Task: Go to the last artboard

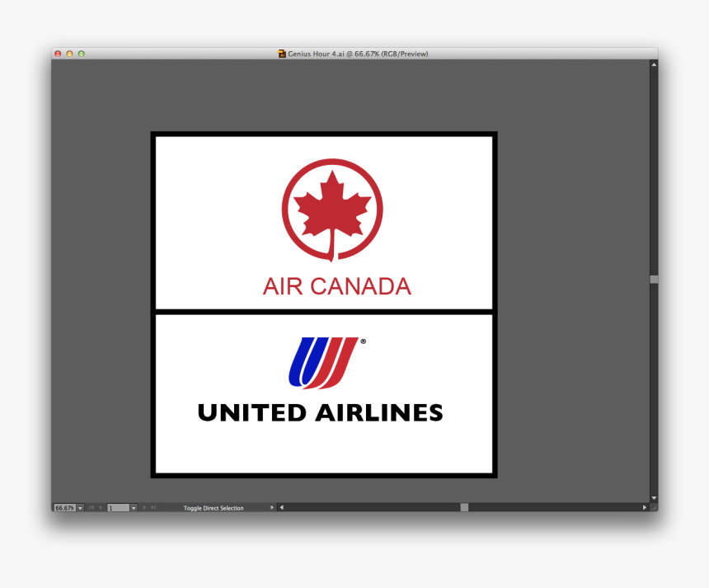Action: click(x=153, y=507)
